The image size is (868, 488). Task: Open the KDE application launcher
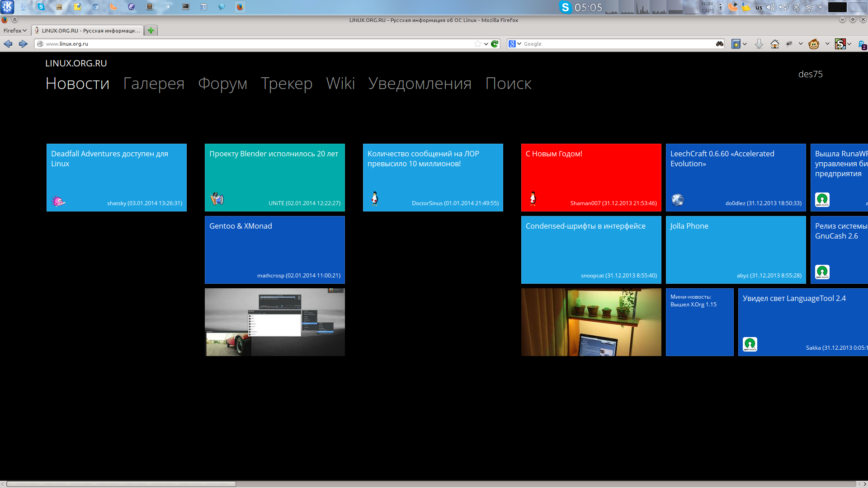pyautogui.click(x=8, y=7)
